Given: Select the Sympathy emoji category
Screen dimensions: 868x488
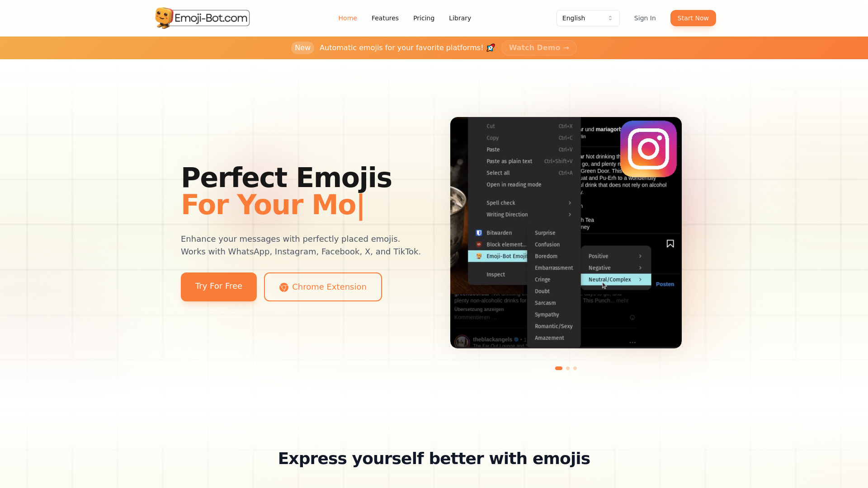Looking at the screenshot, I should coord(547,314).
